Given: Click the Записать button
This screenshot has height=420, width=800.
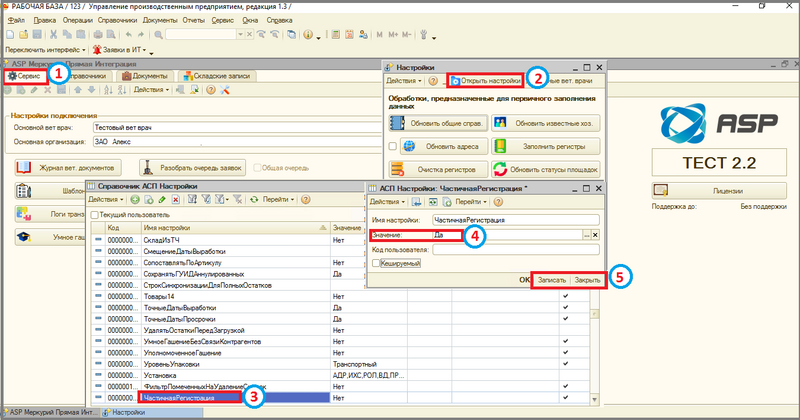Looking at the screenshot, I should coord(552,280).
